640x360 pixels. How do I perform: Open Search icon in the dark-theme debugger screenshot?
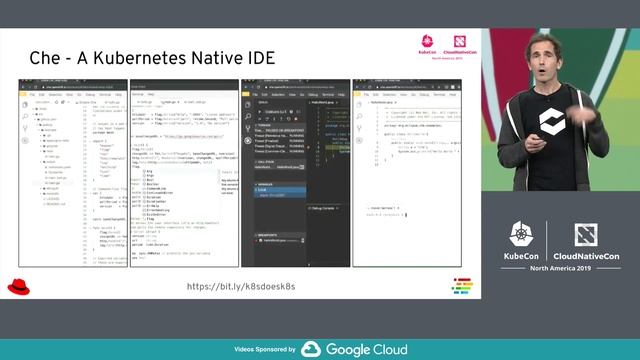(x=248, y=116)
